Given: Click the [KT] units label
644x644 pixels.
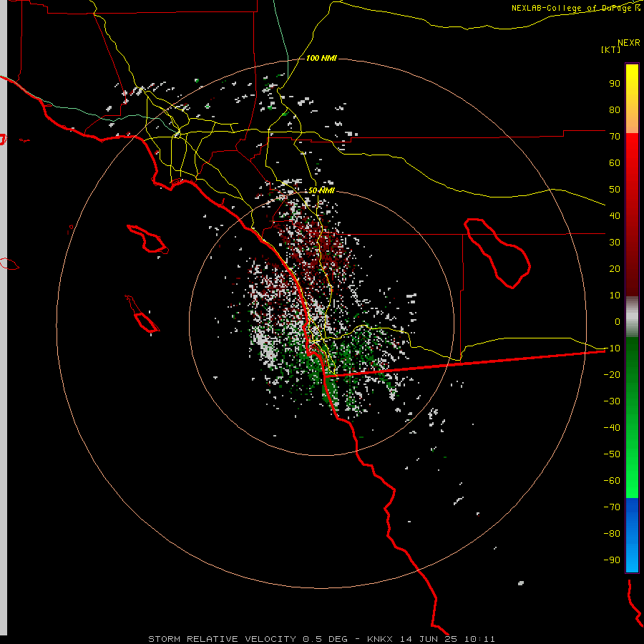Looking at the screenshot, I should (x=611, y=49).
